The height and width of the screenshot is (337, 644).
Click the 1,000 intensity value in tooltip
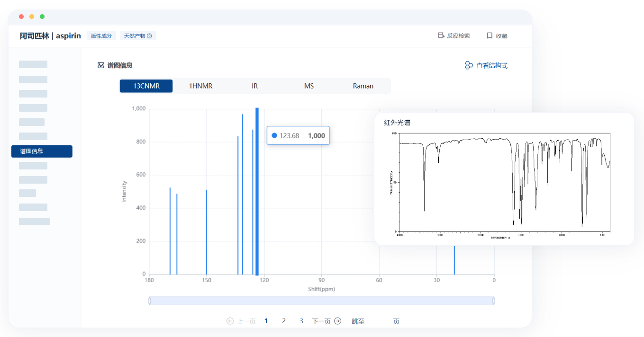(x=317, y=135)
